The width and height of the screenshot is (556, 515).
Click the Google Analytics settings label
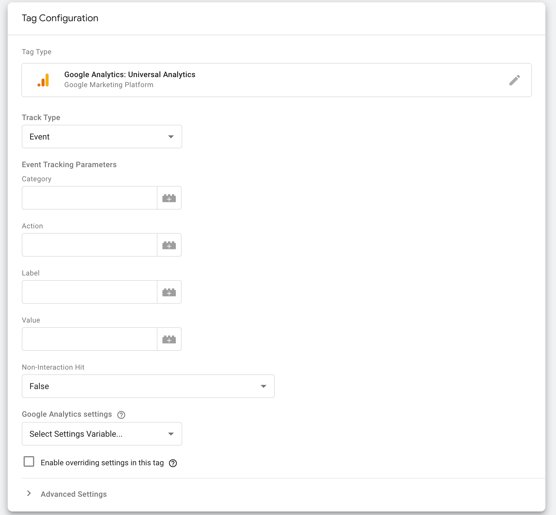point(67,414)
